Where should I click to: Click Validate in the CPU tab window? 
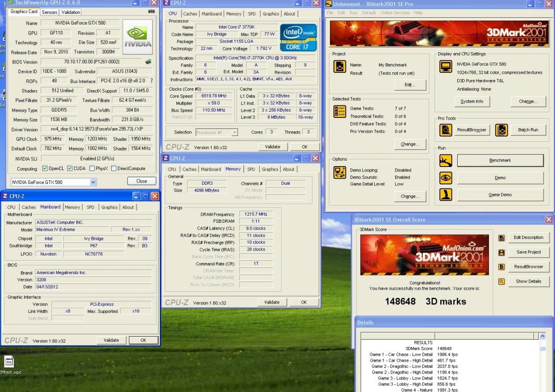click(272, 147)
